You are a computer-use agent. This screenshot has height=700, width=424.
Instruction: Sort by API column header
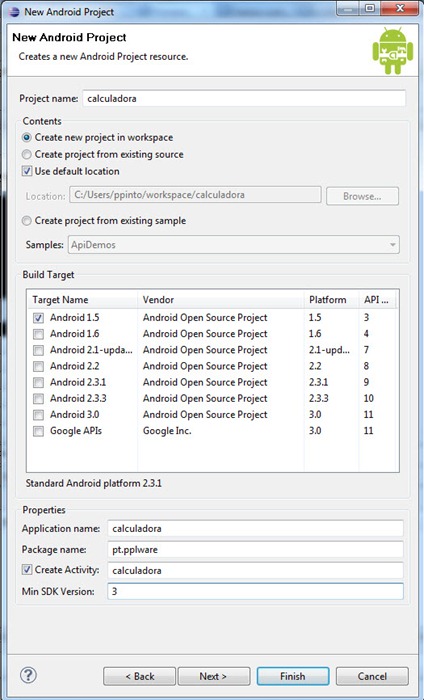coord(378,300)
